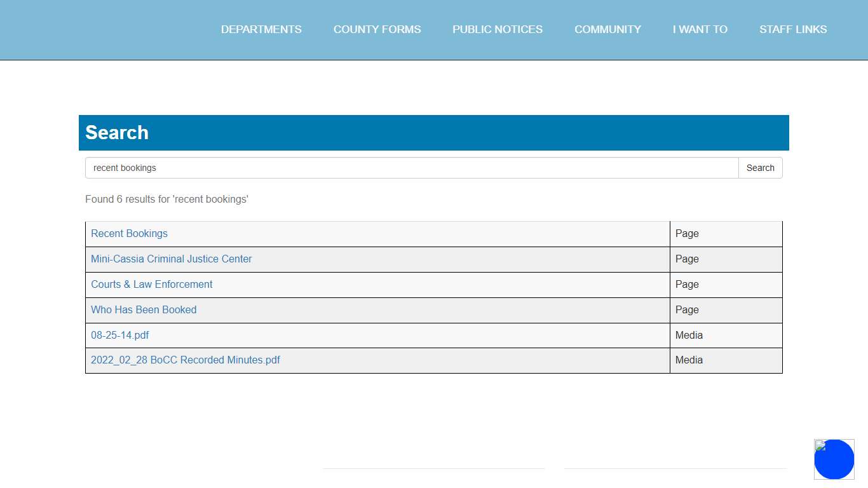Open the 08-25-14.pdf media file
The width and height of the screenshot is (868, 488).
119,335
